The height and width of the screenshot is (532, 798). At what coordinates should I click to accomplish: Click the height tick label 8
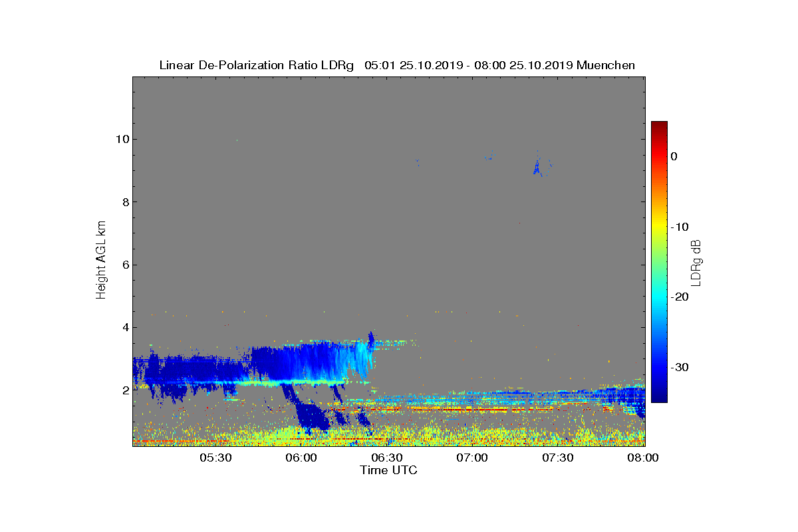(x=124, y=202)
